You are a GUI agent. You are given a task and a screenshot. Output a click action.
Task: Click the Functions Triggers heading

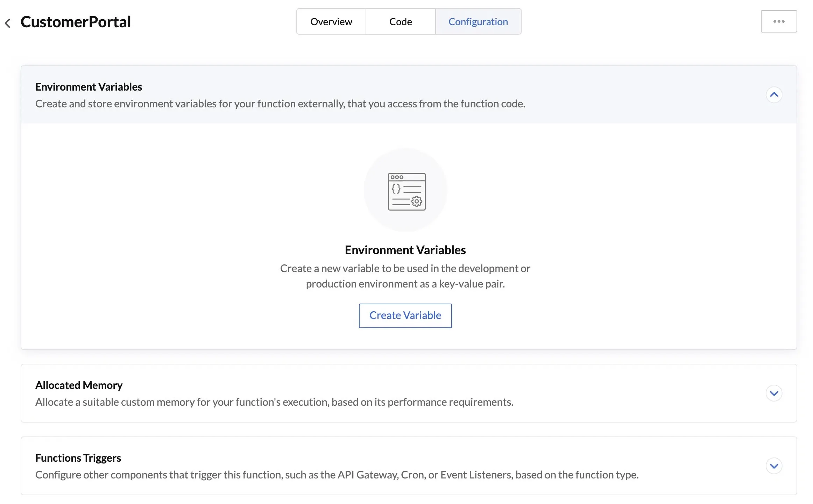click(x=78, y=458)
